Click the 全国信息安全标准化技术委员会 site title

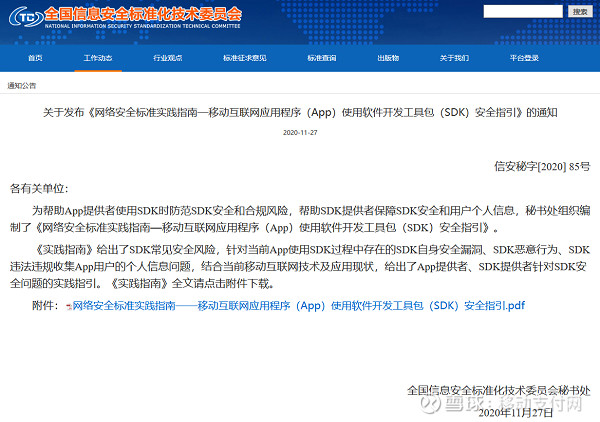[143, 14]
